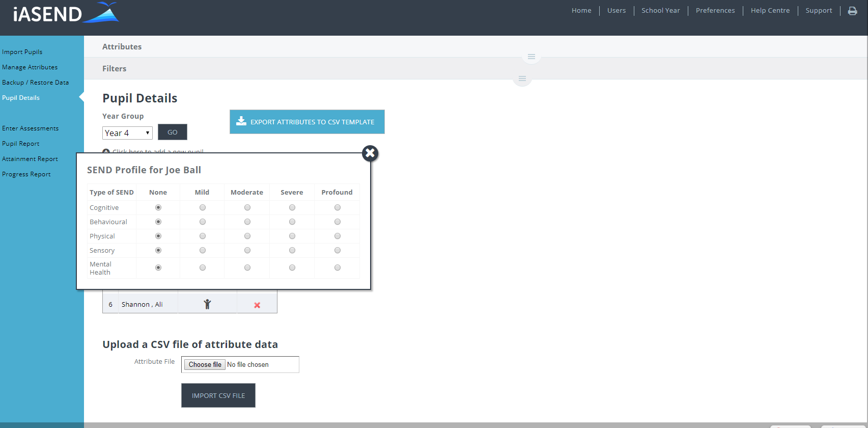Go to Backup / Restore Data
Image resolution: width=868 pixels, height=428 pixels.
(x=35, y=83)
